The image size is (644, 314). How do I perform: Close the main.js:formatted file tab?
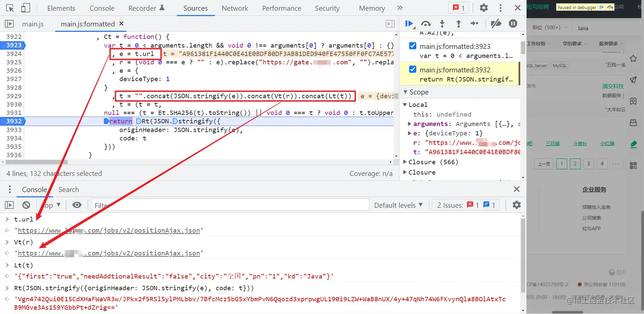click(x=121, y=24)
